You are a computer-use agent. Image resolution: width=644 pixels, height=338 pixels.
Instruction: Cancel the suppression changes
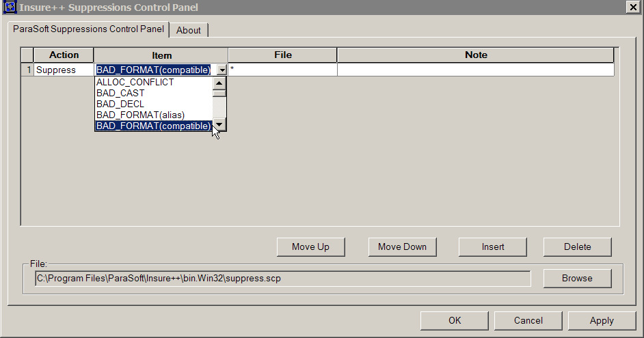(528, 320)
